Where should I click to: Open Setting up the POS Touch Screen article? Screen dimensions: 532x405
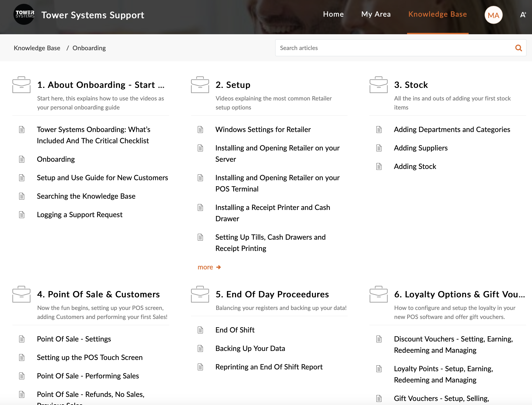(x=90, y=357)
